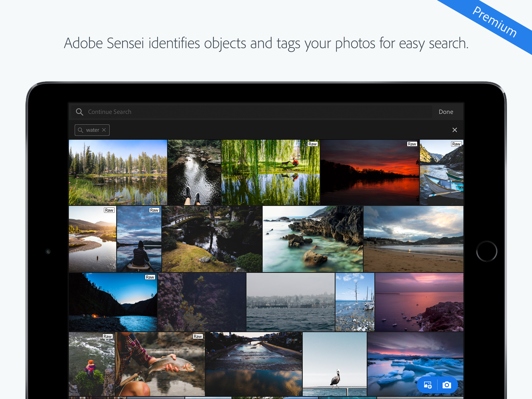Viewport: 532px width, 399px height.
Task: Open the boats on river photo
Action: coord(442,172)
